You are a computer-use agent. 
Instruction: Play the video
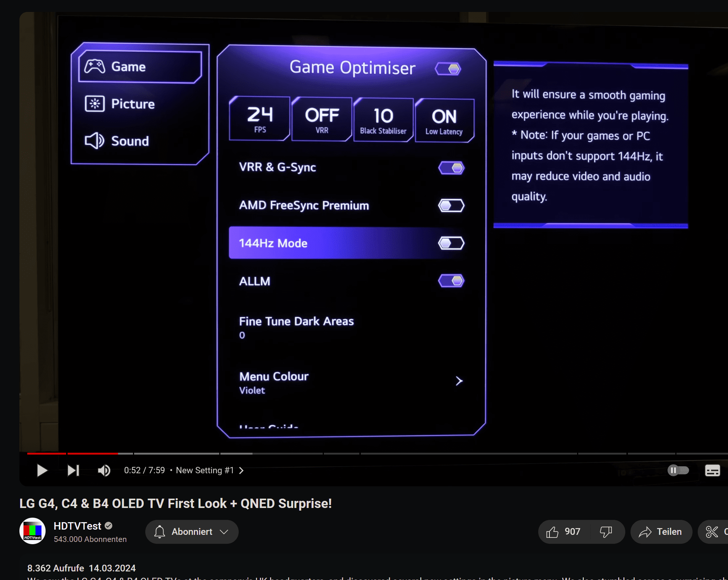tap(42, 470)
